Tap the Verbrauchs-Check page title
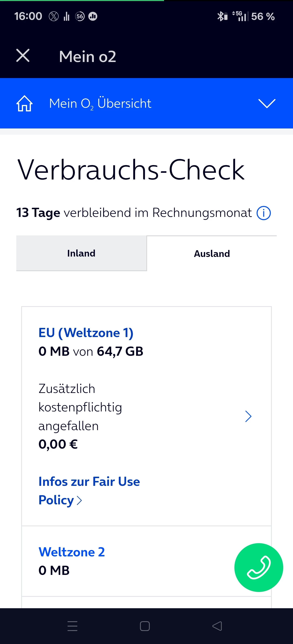The height and width of the screenshot is (644, 293). pos(131,170)
